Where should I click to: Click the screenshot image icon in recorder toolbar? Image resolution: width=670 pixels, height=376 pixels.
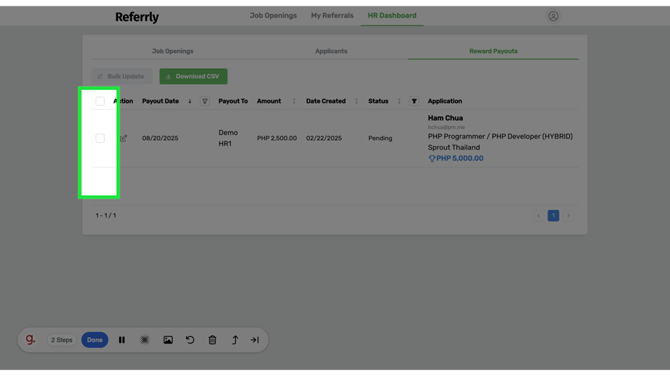(168, 340)
